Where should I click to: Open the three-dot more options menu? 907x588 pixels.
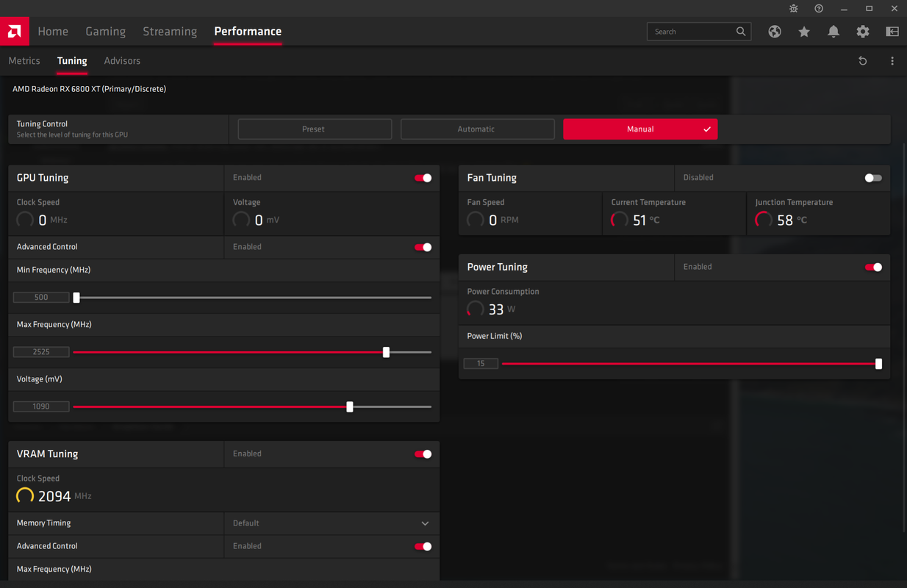892,61
